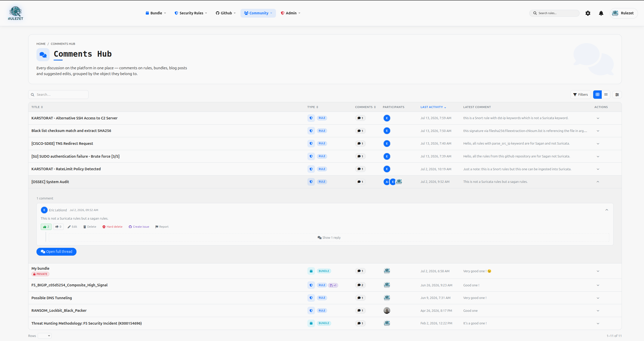Expand Threat Hunting Methodology row
This screenshot has height=341, width=644.
598,323
